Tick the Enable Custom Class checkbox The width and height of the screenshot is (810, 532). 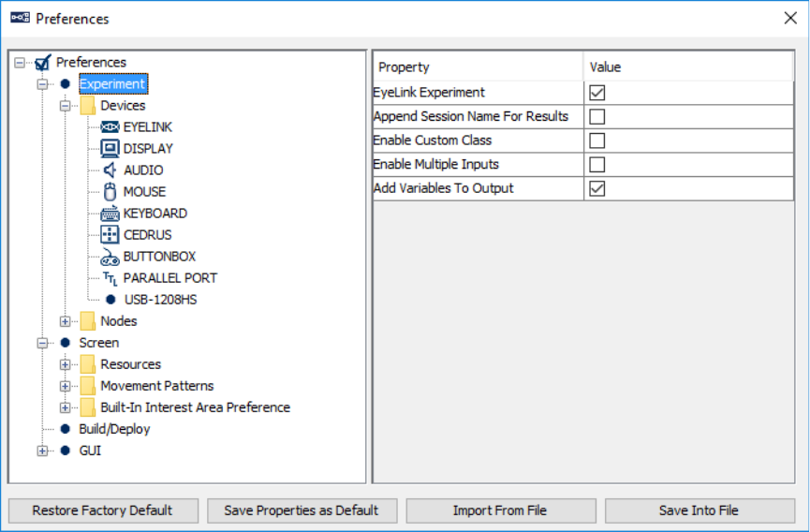pyautogui.click(x=596, y=140)
